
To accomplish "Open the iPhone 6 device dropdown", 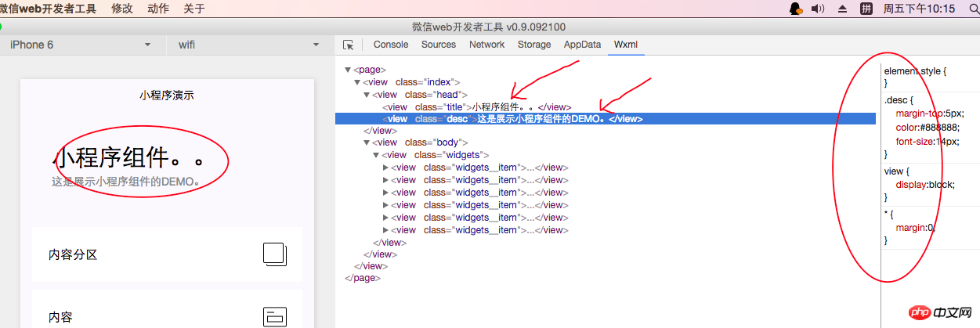I will 81,45.
